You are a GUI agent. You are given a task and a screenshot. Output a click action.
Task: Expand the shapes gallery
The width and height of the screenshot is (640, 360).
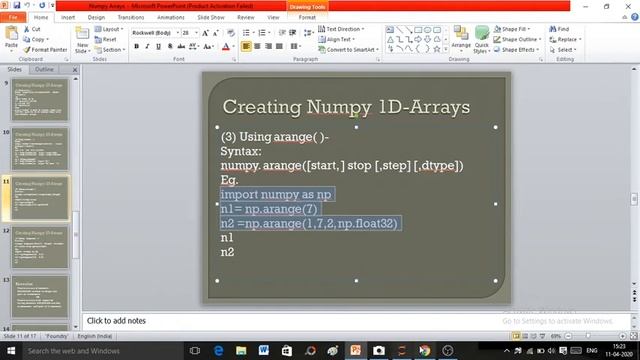tap(446, 49)
